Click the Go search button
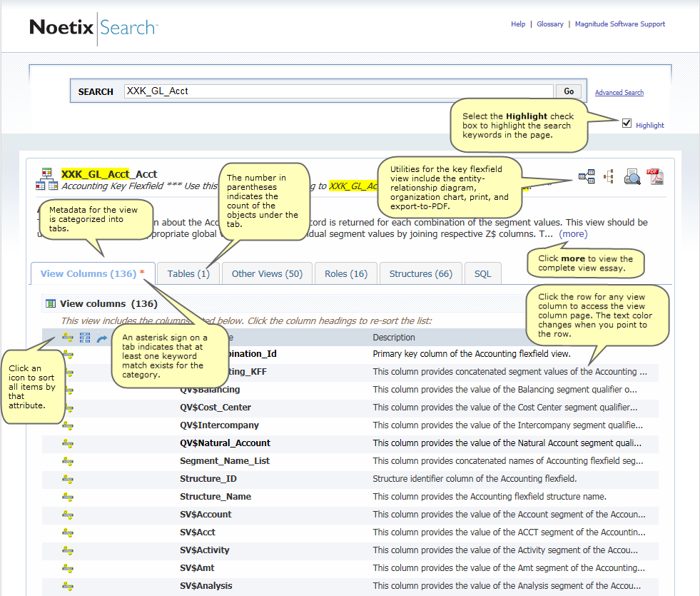700x596 pixels. click(569, 91)
